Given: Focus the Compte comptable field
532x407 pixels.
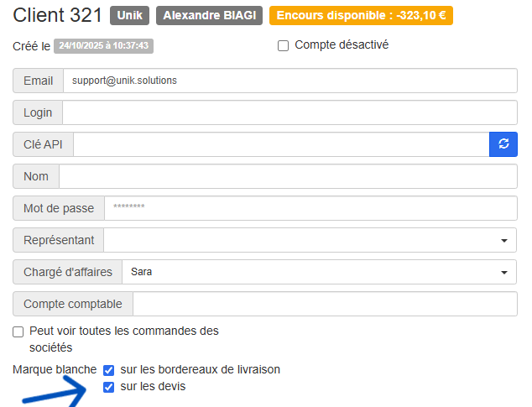Looking at the screenshot, I should (x=325, y=304).
